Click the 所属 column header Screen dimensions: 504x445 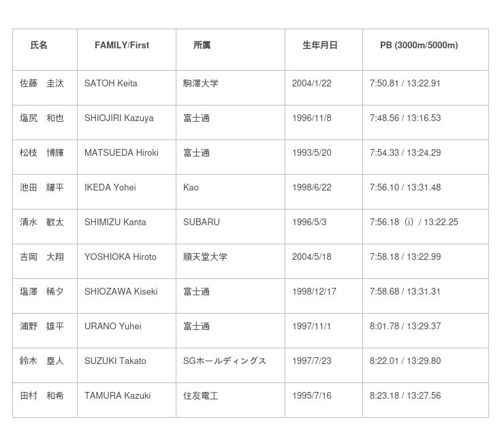[x=202, y=46]
